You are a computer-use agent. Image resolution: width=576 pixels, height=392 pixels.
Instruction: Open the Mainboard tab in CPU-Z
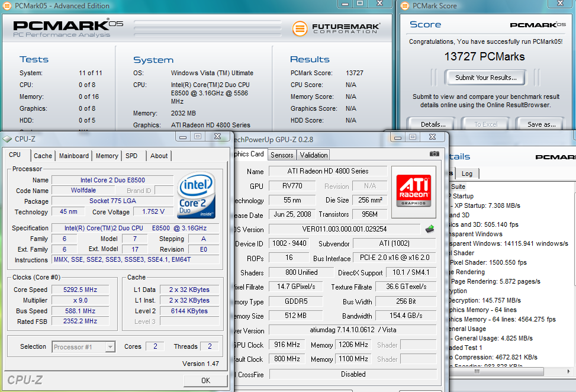[74, 156]
